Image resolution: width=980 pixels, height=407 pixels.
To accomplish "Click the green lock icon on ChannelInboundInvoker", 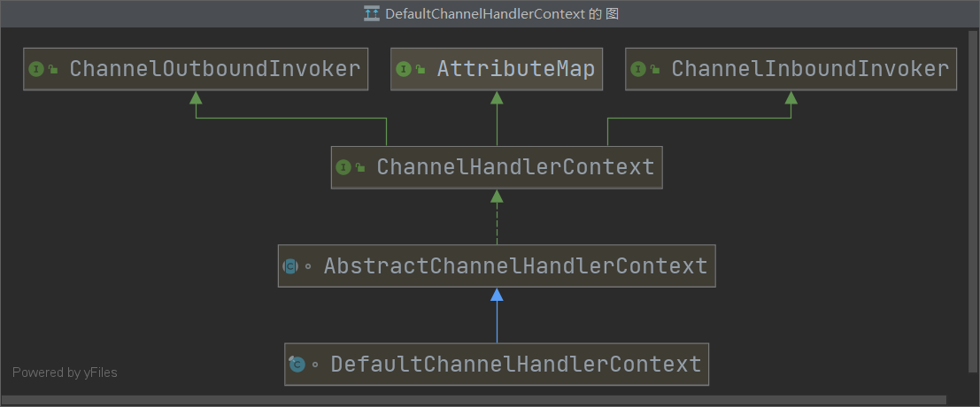I will coord(655,69).
